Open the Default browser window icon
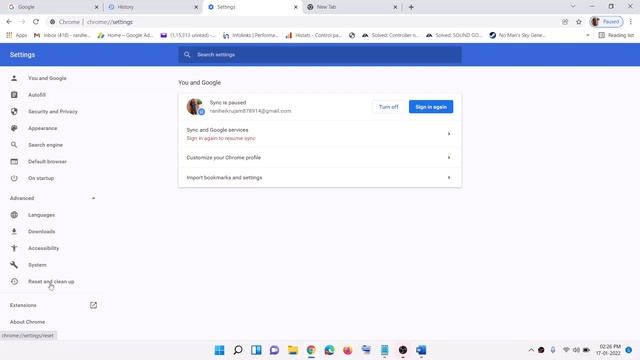The height and width of the screenshot is (360, 640). 14,162
